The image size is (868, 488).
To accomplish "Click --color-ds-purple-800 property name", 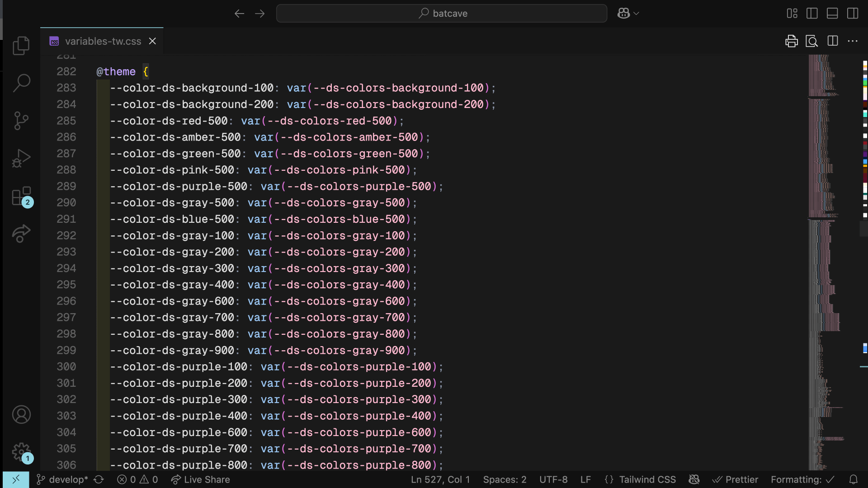I will 179,465.
